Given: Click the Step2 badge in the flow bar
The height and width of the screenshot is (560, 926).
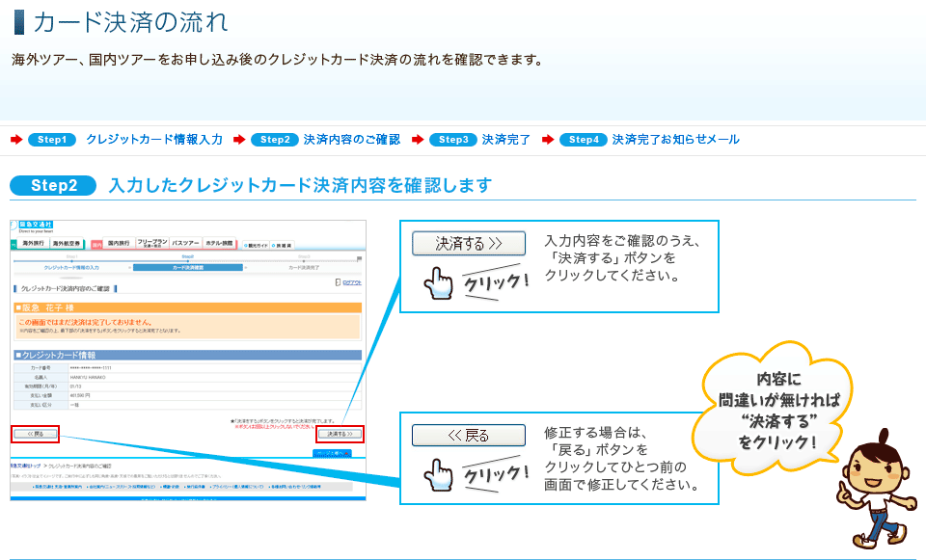Looking at the screenshot, I should click(275, 140).
